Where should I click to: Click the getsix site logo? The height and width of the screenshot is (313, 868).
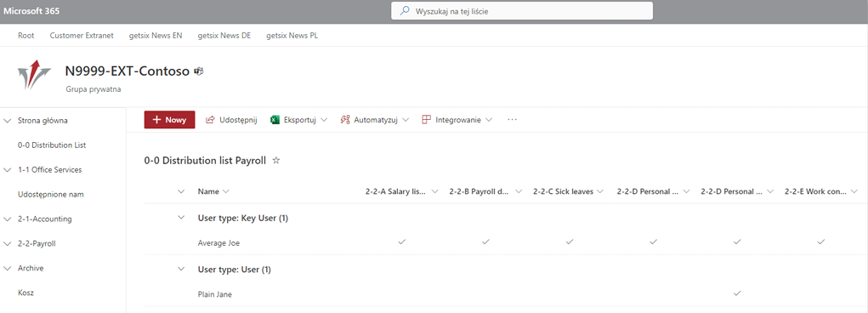coord(34,74)
